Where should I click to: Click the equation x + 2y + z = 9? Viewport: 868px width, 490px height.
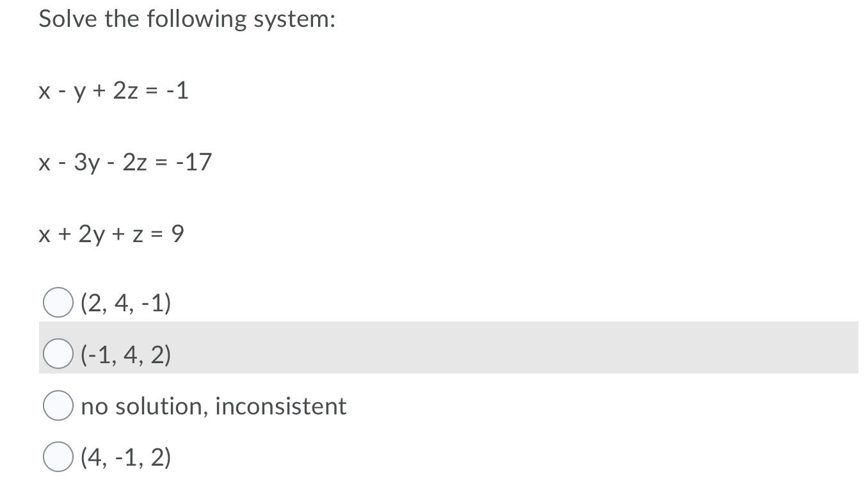pos(110,234)
